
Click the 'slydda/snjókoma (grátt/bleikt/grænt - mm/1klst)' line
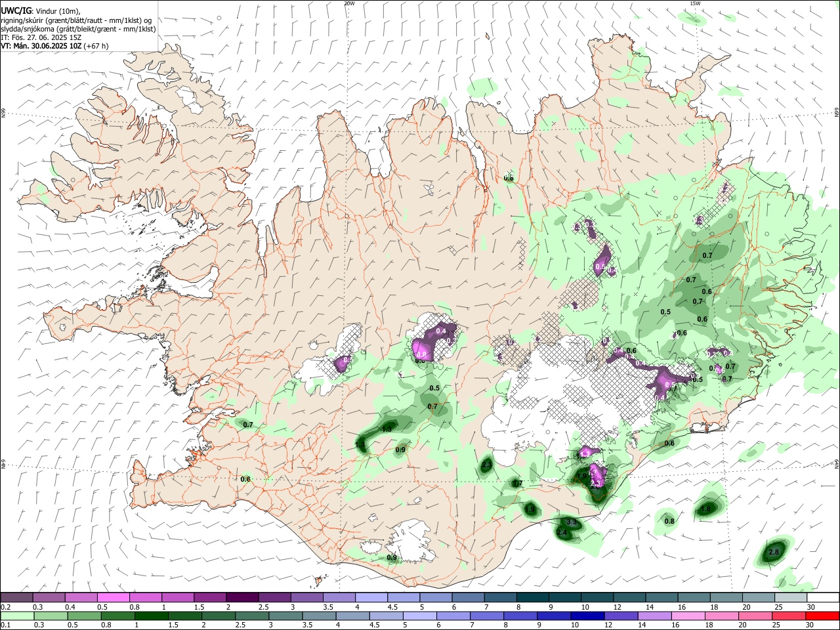78,29
